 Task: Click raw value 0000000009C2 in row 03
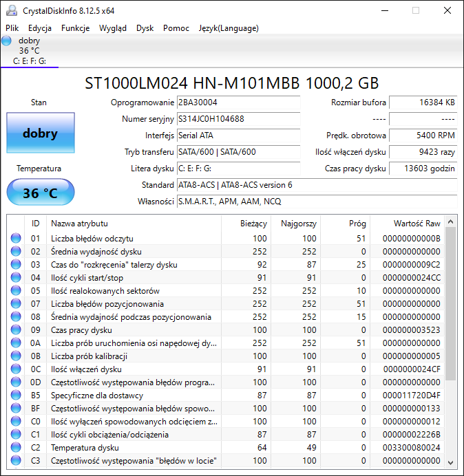412,264
